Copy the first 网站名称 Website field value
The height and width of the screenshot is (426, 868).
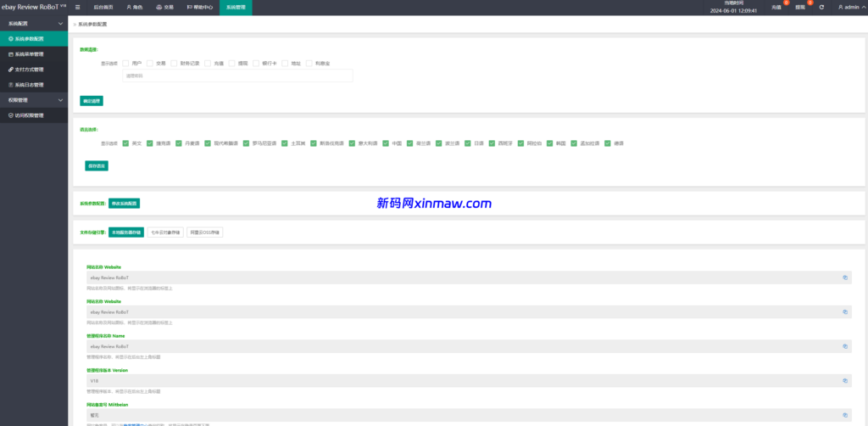845,277
